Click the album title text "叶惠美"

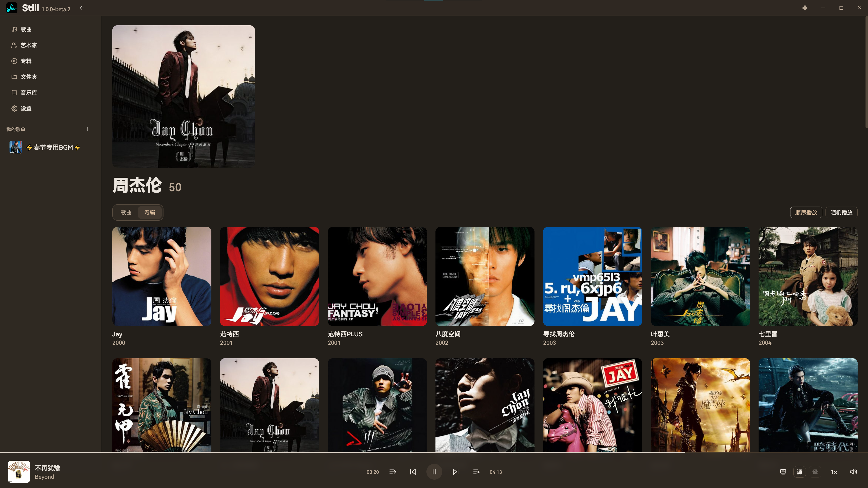[660, 334]
